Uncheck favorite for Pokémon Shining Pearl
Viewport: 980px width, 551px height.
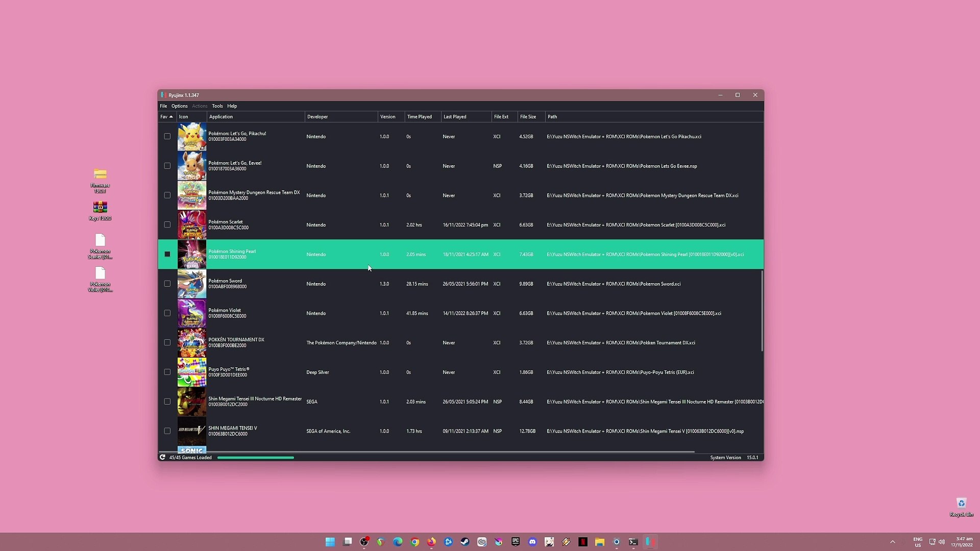click(167, 254)
